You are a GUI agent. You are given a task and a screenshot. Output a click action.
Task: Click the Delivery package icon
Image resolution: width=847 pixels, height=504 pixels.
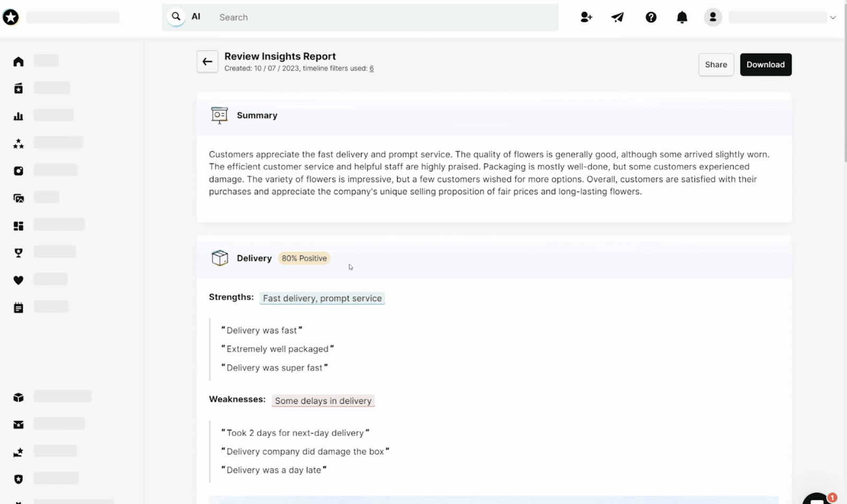click(x=220, y=258)
